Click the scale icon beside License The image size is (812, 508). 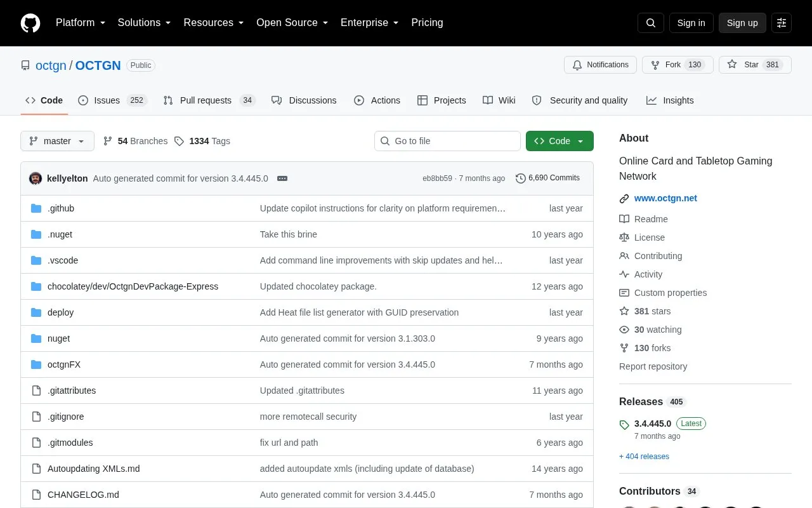624,237
